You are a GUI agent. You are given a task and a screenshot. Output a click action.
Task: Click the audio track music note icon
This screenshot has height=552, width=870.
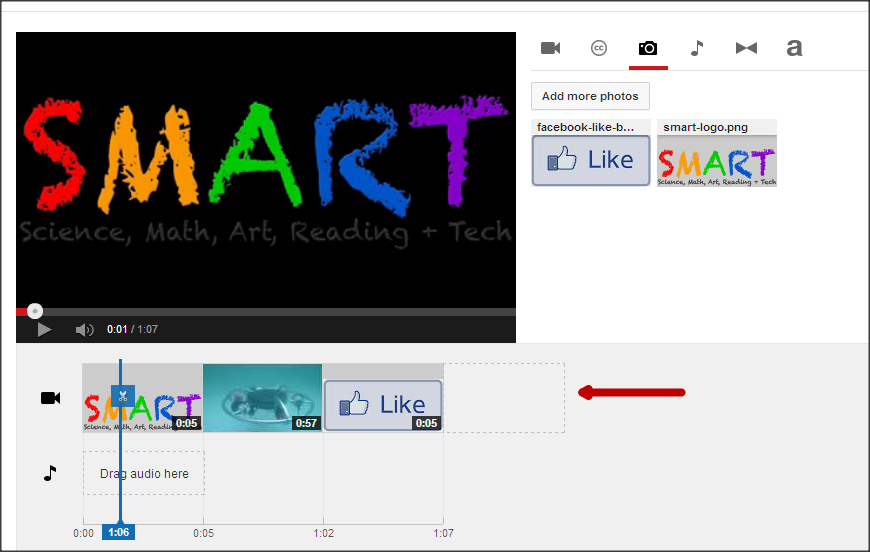[x=50, y=473]
